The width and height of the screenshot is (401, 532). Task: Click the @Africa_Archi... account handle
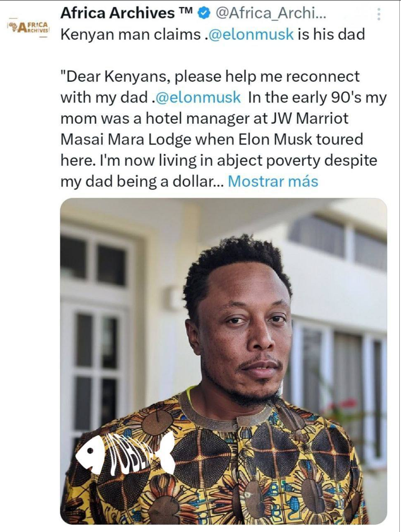pos(271,13)
